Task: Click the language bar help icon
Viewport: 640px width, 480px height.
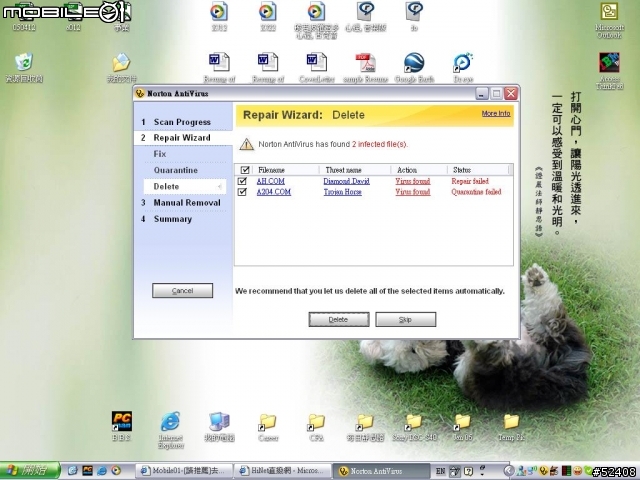Action: 468,471
